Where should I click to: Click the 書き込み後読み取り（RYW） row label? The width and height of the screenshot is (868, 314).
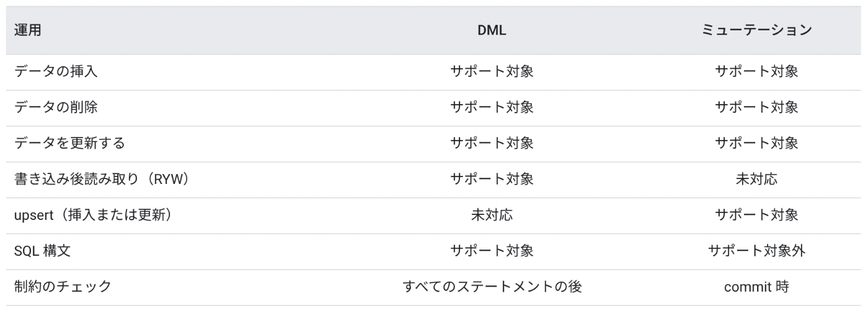pos(102,180)
